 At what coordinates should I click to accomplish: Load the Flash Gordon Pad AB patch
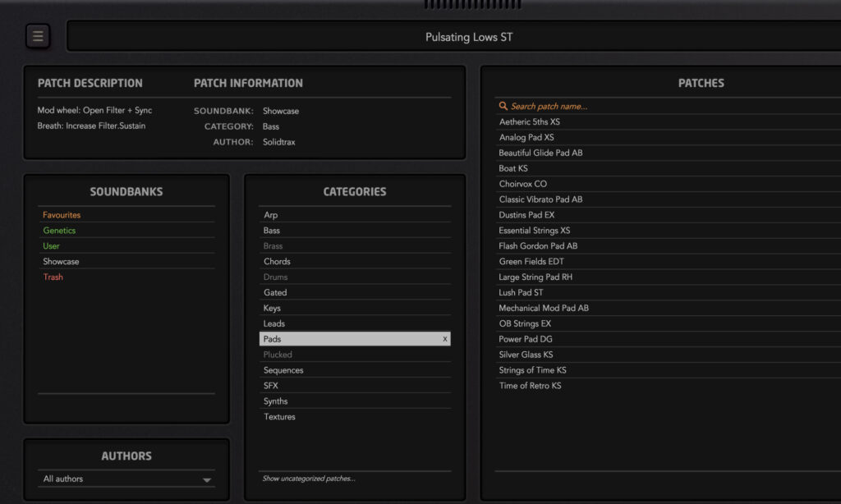[x=538, y=246]
